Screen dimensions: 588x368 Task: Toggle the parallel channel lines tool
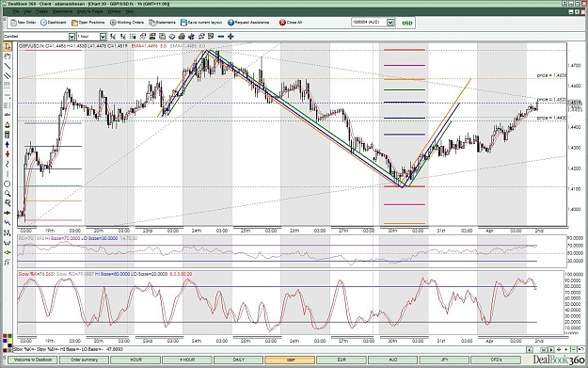[8, 76]
